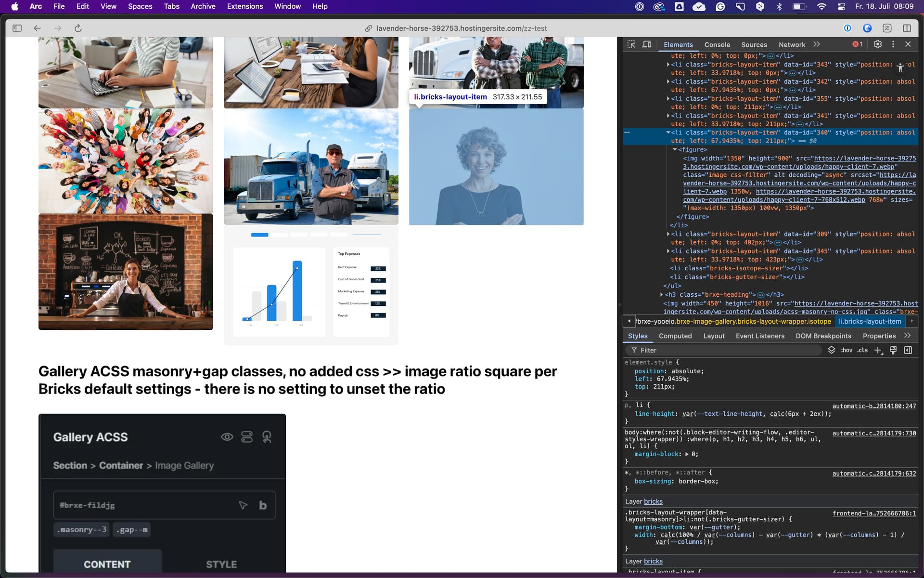Go forward with the browser forward arrow
The height and width of the screenshot is (578, 924).
(58, 28)
